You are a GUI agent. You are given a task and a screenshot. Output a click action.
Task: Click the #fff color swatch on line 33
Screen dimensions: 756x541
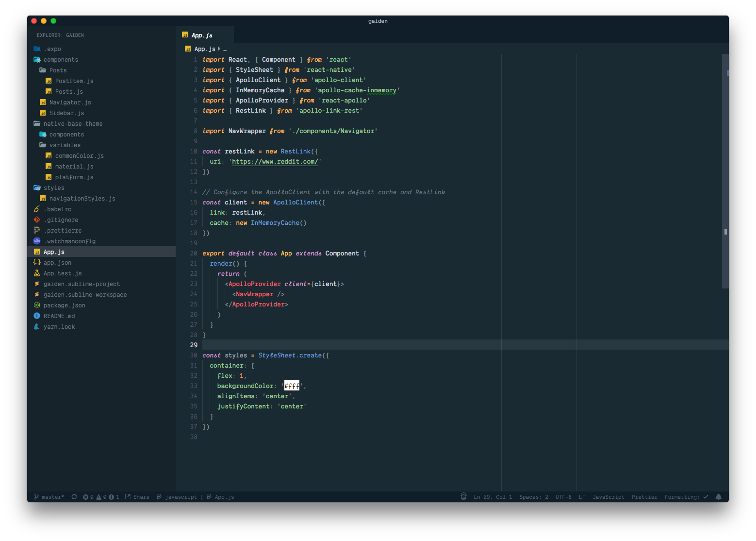[292, 385]
